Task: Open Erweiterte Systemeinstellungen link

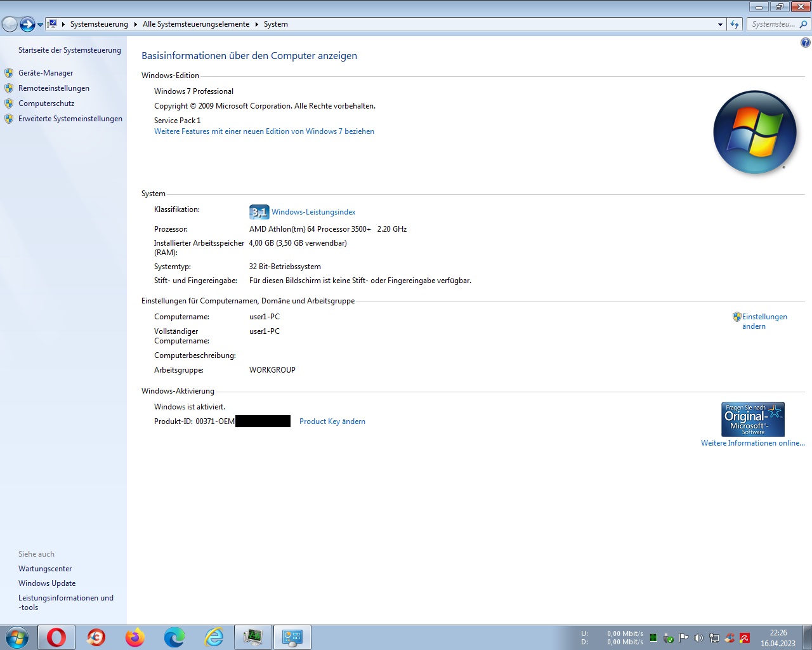Action: pos(70,119)
